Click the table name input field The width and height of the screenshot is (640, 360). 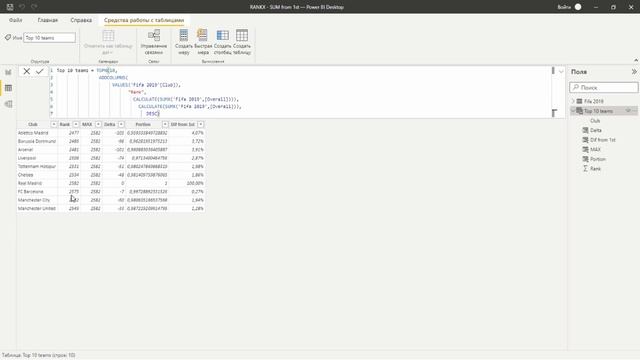click(49, 38)
